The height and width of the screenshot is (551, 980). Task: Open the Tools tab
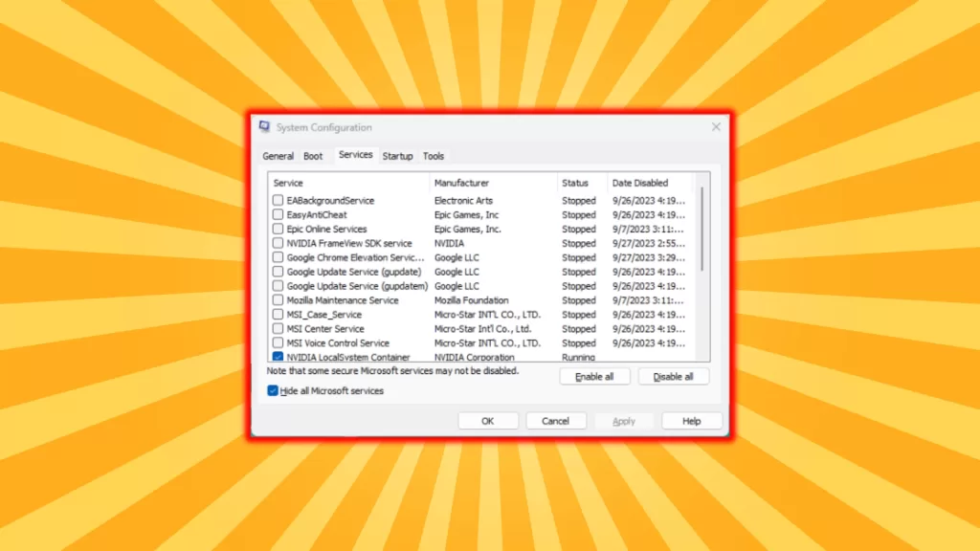[434, 156]
